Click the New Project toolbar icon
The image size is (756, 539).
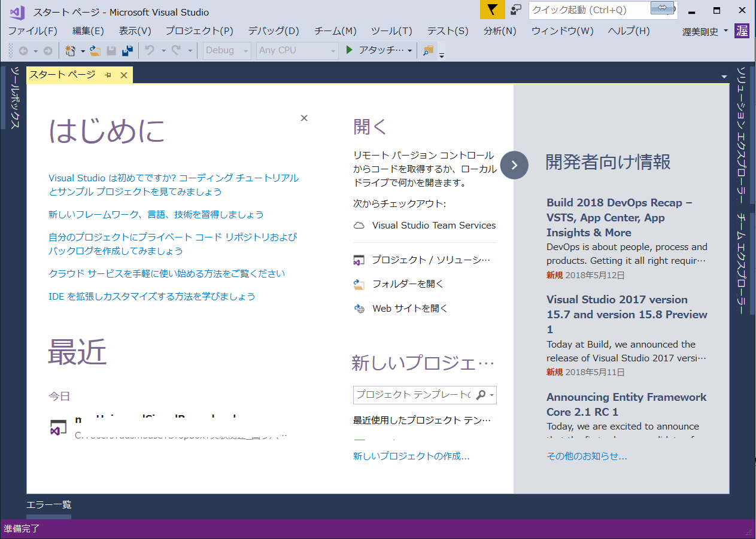[70, 51]
